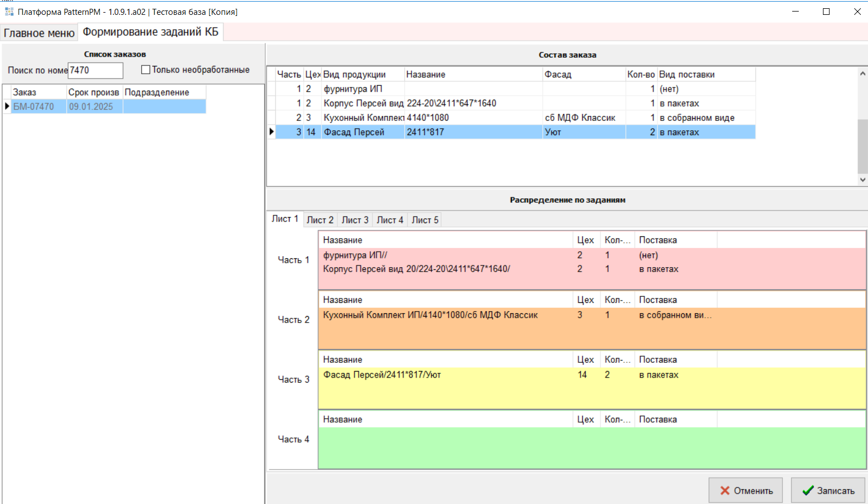Enable the Только необработанные checkbox
Screen dimensions: 868x504
(x=146, y=70)
